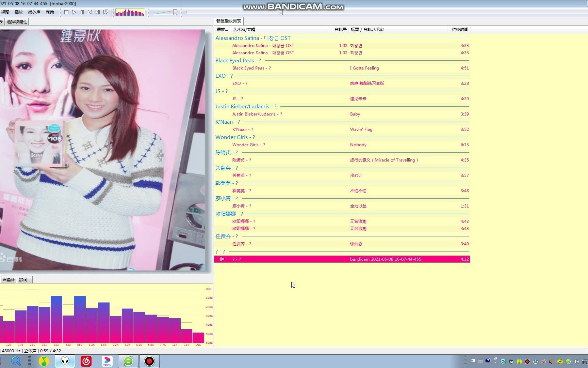The height and width of the screenshot is (368, 588).
Task: Open QQ Music from the taskbar
Action: [x=44, y=361]
